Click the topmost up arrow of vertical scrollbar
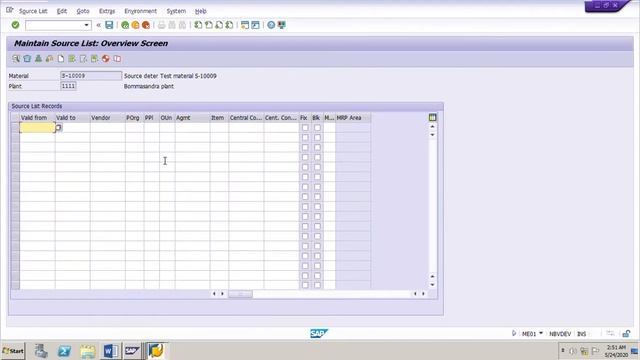 pos(433,127)
